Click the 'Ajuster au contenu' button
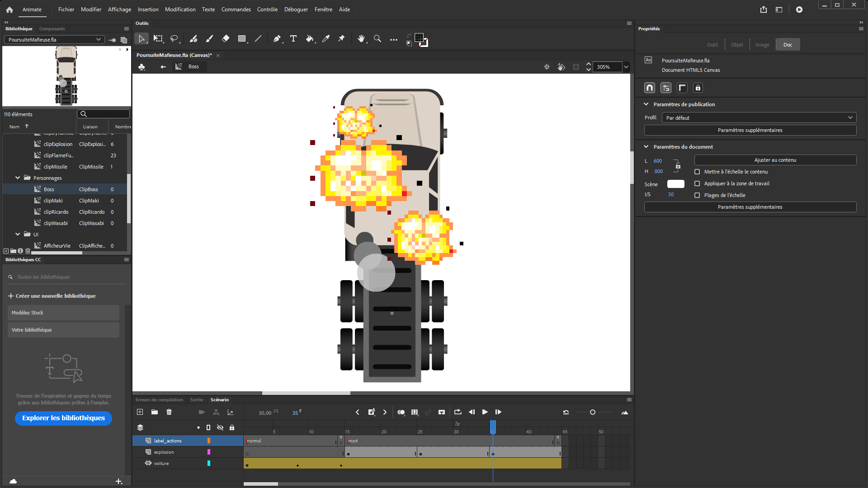The width and height of the screenshot is (868, 488). coord(775,160)
